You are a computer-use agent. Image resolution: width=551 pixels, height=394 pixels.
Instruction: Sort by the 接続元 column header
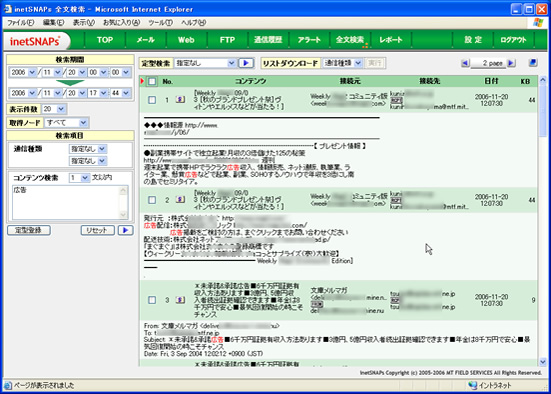(x=350, y=82)
